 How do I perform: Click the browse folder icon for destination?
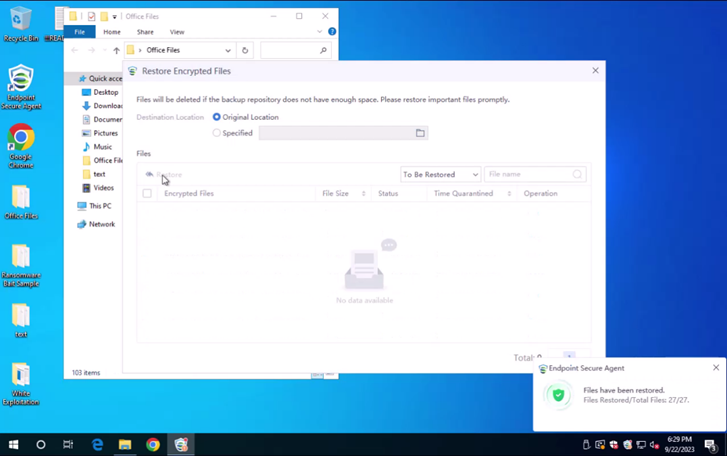coord(420,133)
